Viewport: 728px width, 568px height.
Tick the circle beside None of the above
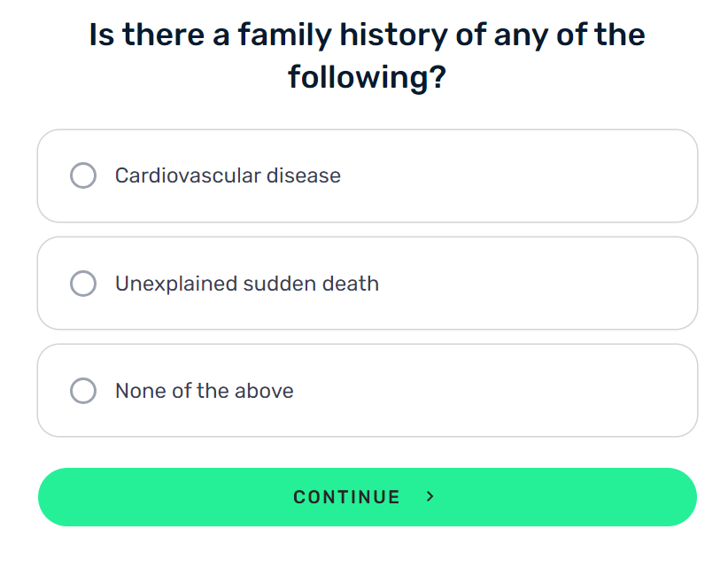83,391
